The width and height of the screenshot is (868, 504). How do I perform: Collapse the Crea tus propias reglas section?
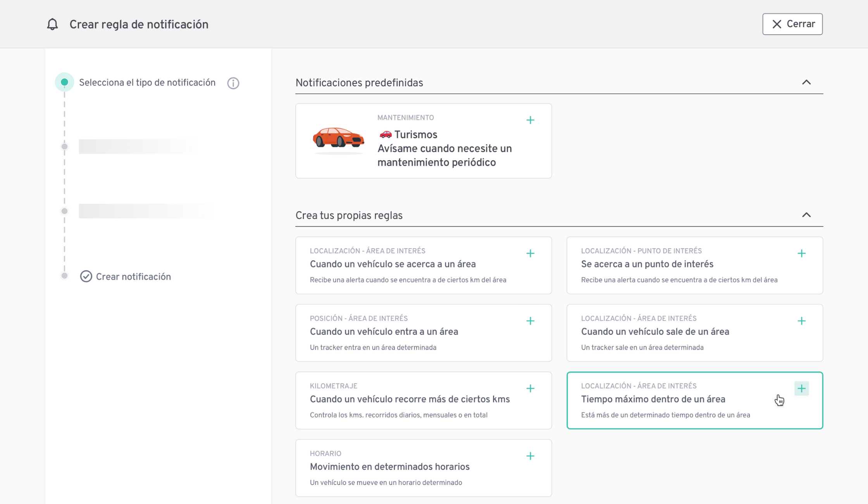pyautogui.click(x=806, y=215)
